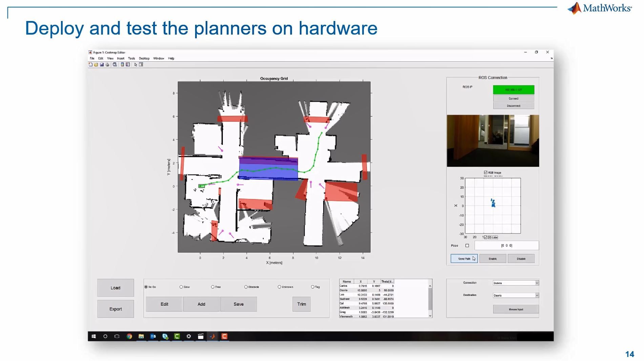Image resolution: width=644 pixels, height=361 pixels.
Task: Click the Trim button
Action: coord(301,304)
